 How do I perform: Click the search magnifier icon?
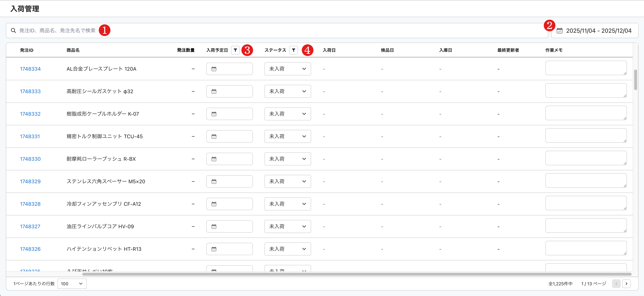tap(13, 31)
